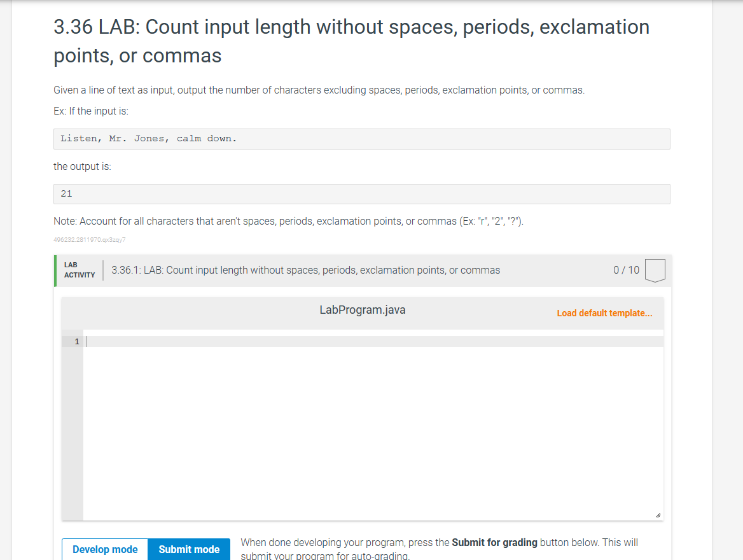Switch to the Submit mode tab
Image resolution: width=743 pixels, height=560 pixels.
(x=189, y=549)
